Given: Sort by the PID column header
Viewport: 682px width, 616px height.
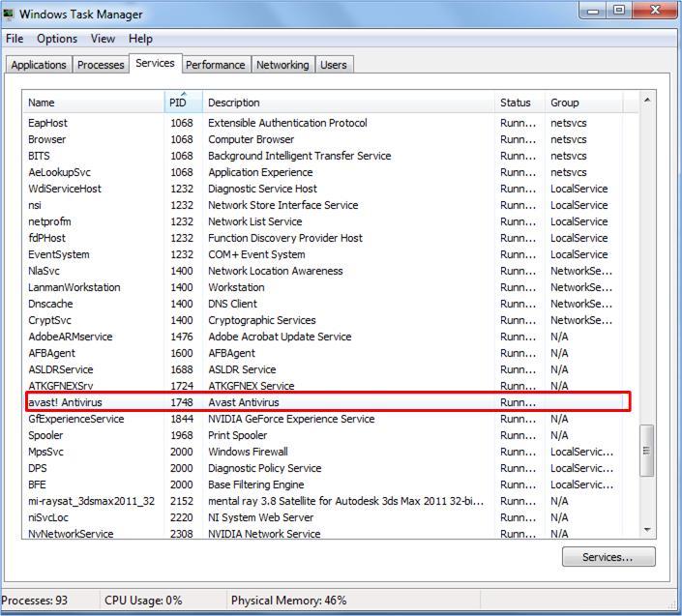Looking at the screenshot, I should (184, 103).
